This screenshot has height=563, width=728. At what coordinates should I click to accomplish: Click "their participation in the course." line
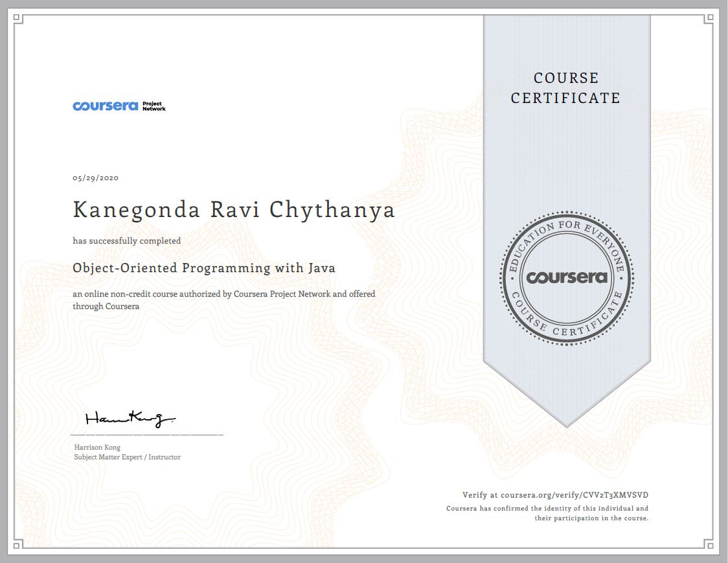591,518
